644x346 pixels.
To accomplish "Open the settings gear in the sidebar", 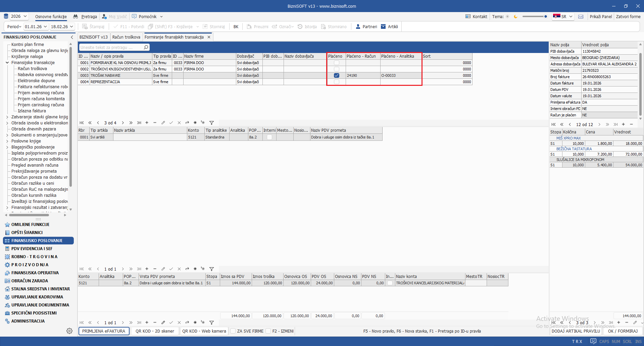I will tap(69, 331).
